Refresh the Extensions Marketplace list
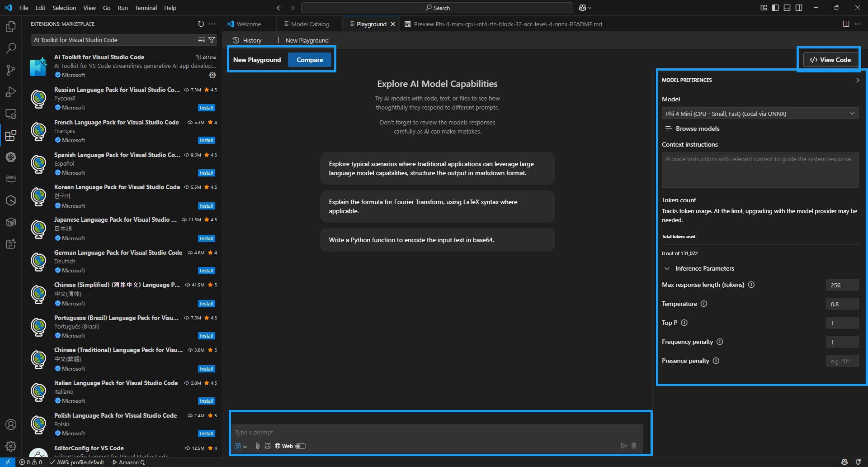This screenshot has height=467, width=868. [201, 24]
